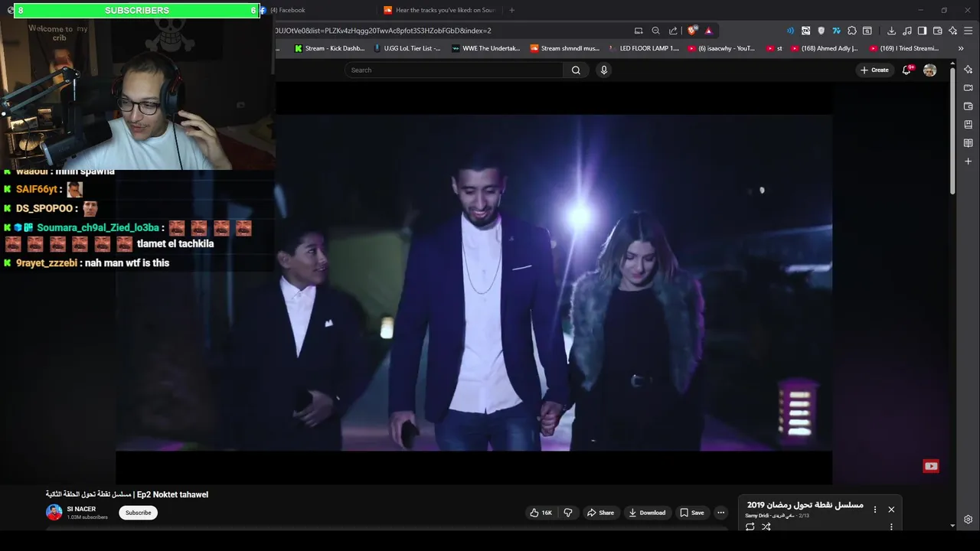The image size is (980, 551).
Task: Click the share page icon in address bar
Action: 673,31
